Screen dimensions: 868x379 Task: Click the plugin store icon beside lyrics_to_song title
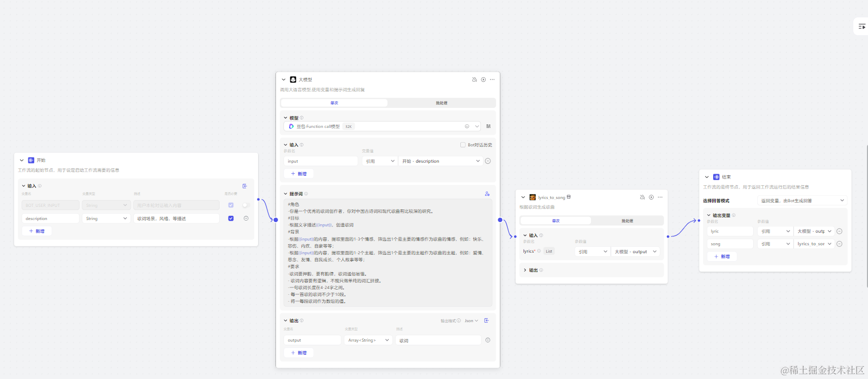coord(569,197)
